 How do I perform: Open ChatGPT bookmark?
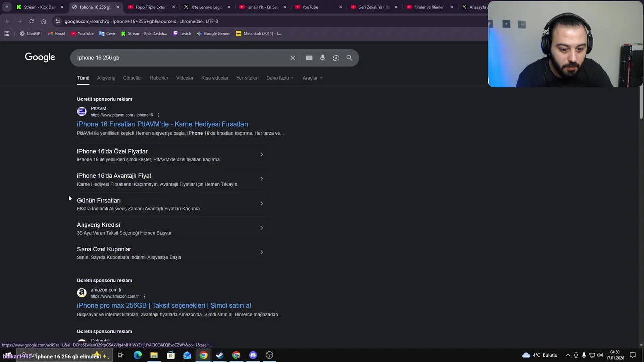[31, 34]
